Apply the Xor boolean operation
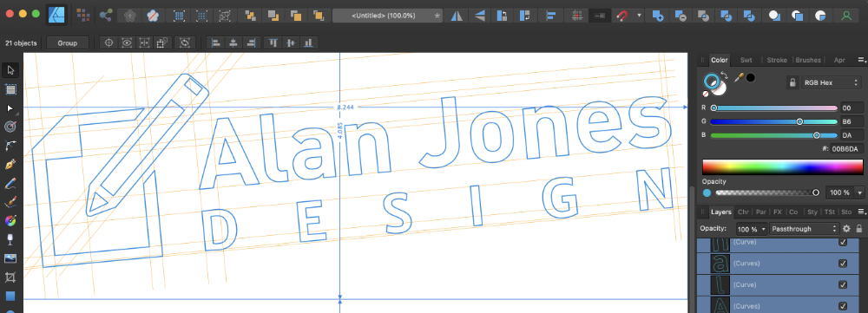Viewport: 868px width, 313px height. (x=727, y=16)
